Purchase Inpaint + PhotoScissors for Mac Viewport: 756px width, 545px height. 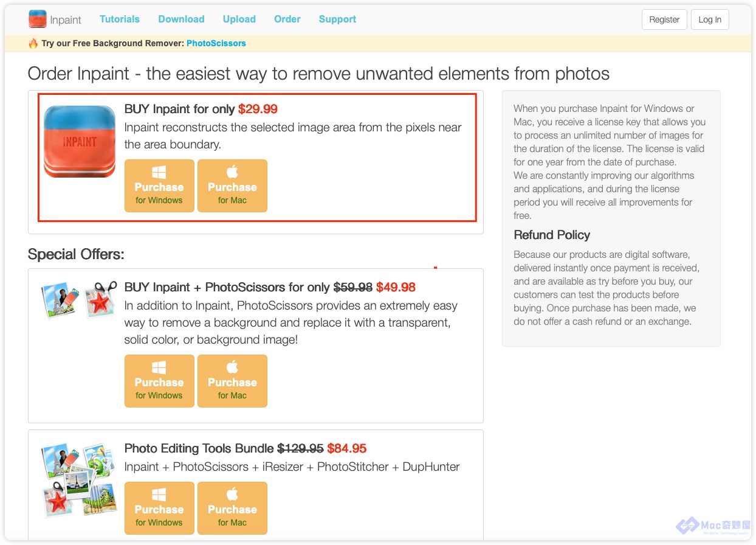point(232,381)
